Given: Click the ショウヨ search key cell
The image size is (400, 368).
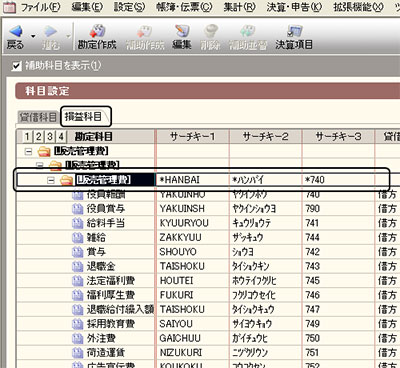Looking at the screenshot, I should tap(265, 252).
